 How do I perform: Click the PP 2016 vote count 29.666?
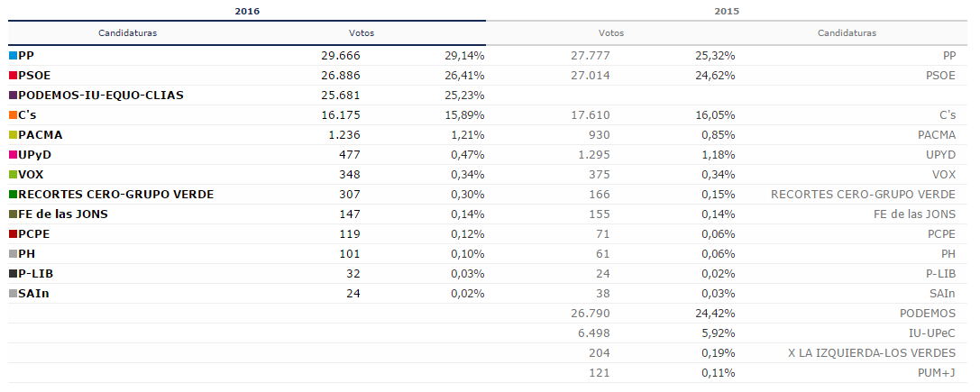tap(341, 56)
